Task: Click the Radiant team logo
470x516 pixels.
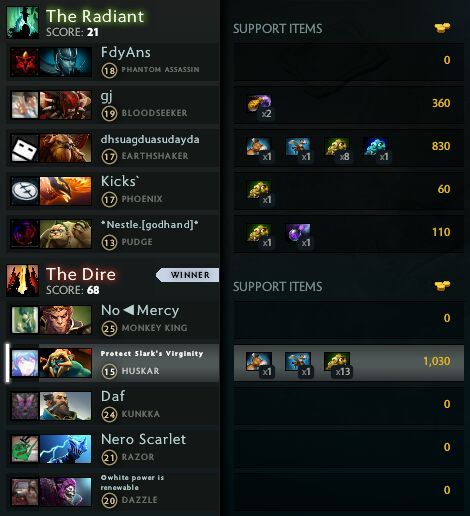Action: pyautogui.click(x=23, y=23)
